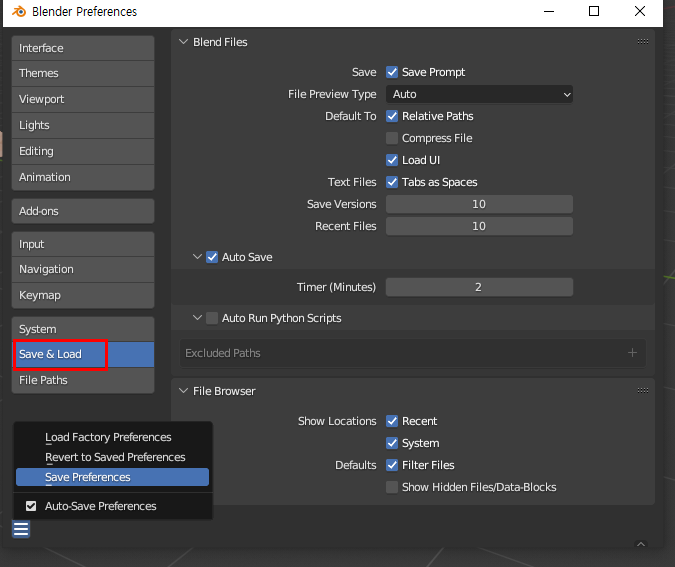The height and width of the screenshot is (567, 675).
Task: Disable the Relative Paths checkbox
Action: [x=392, y=116]
